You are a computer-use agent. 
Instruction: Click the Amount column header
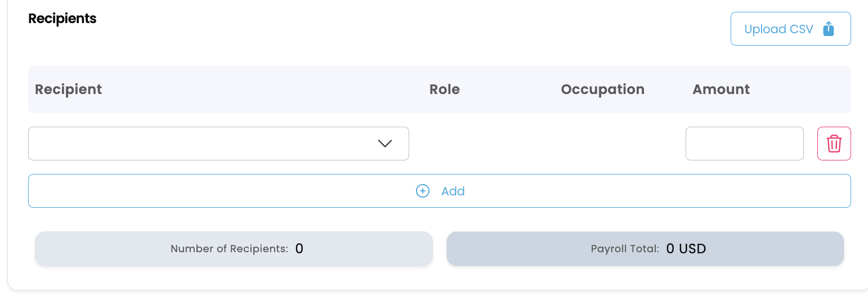point(721,90)
